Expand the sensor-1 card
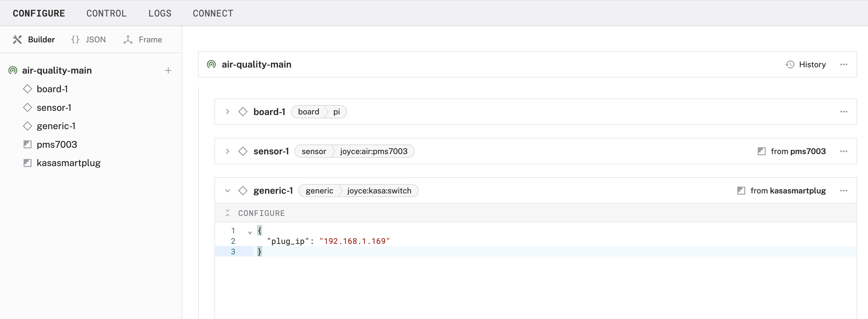The height and width of the screenshot is (319, 868). pyautogui.click(x=227, y=151)
